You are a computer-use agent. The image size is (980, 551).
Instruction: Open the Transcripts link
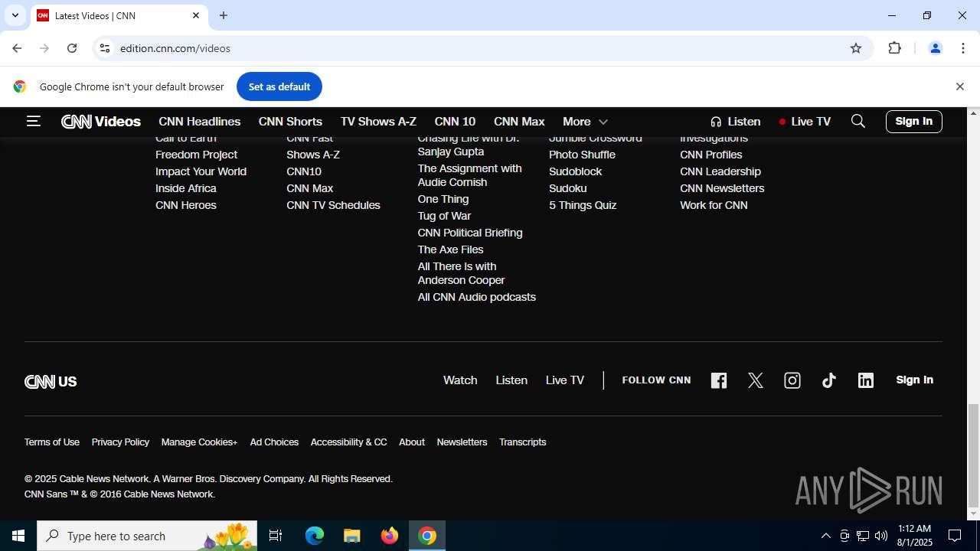pyautogui.click(x=522, y=442)
